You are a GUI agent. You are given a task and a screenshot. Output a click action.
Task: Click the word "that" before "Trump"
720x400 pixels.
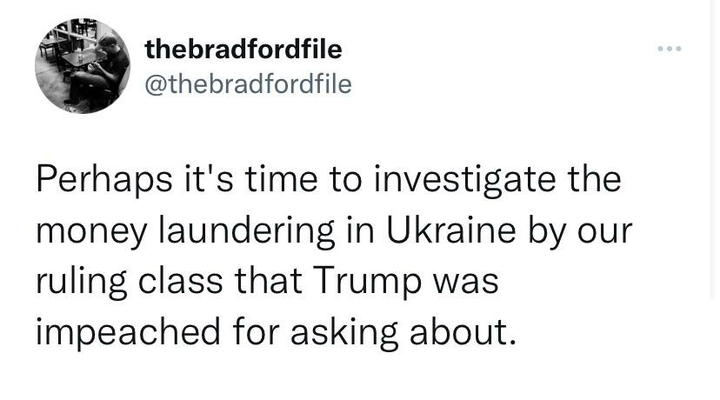(256, 283)
